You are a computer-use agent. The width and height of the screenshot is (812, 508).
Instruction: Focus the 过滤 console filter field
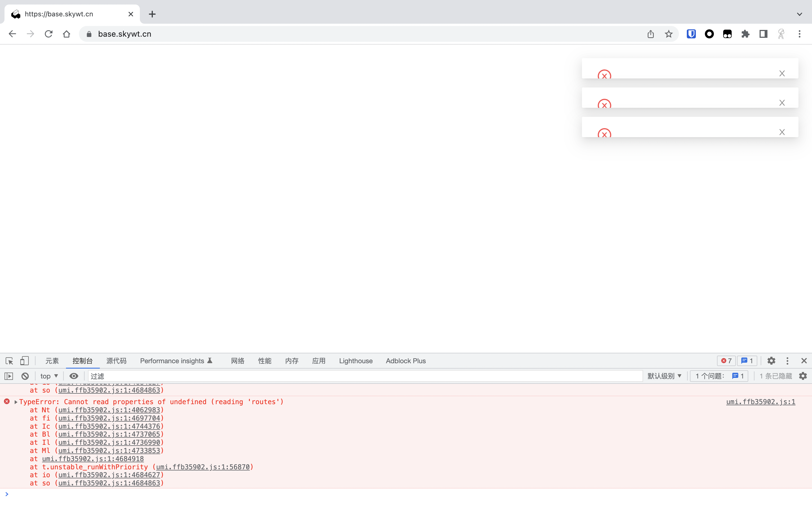coord(365,376)
